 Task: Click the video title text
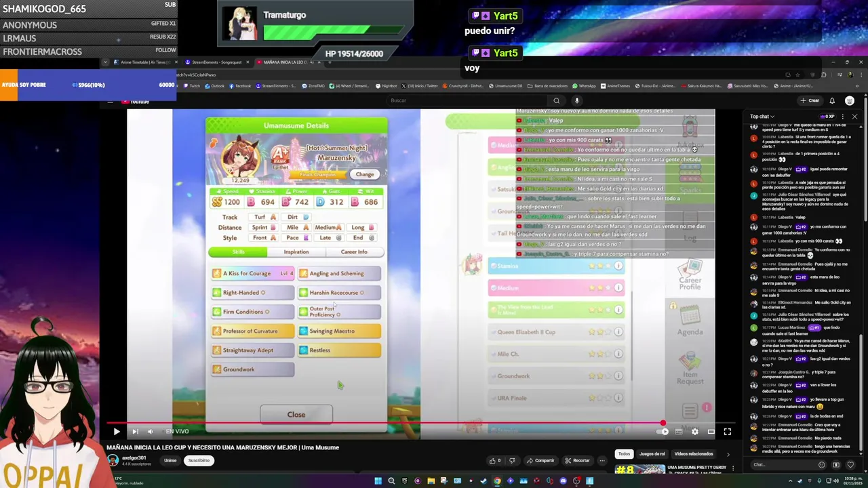click(x=222, y=447)
